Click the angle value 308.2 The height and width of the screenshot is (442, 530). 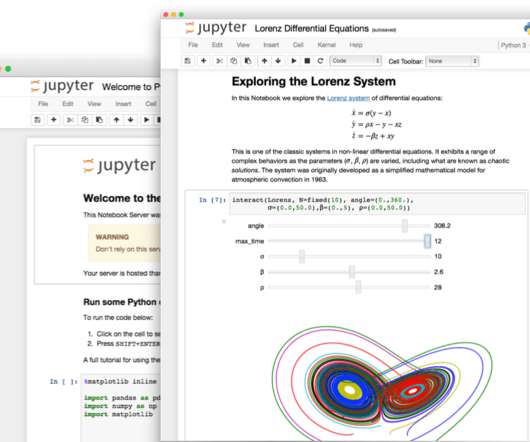click(x=442, y=226)
